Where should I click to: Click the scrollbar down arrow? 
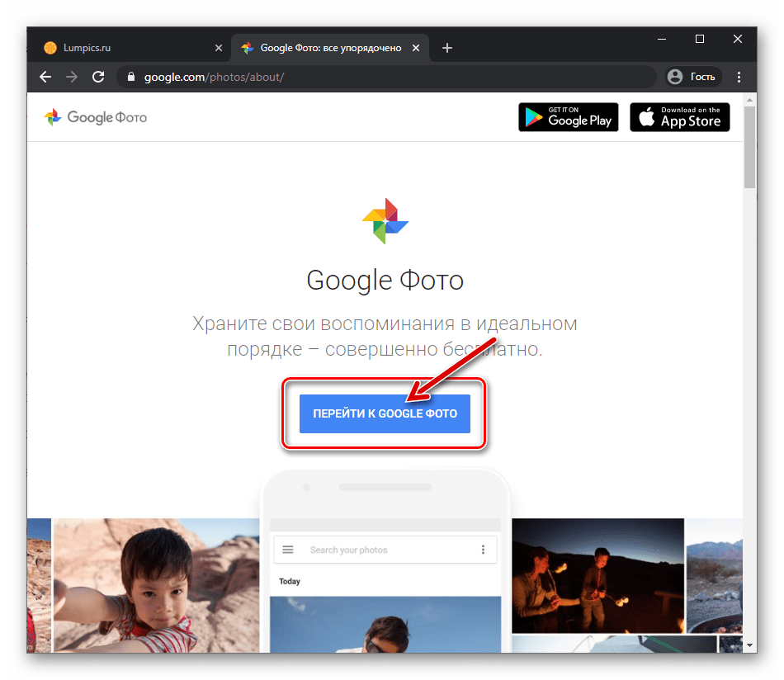click(749, 645)
